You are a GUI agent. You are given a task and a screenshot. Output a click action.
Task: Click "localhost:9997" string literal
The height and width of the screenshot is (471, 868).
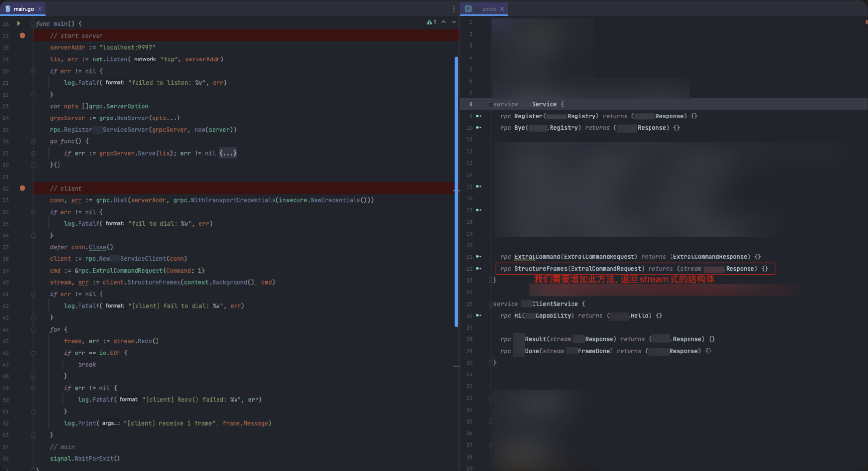[127, 47]
